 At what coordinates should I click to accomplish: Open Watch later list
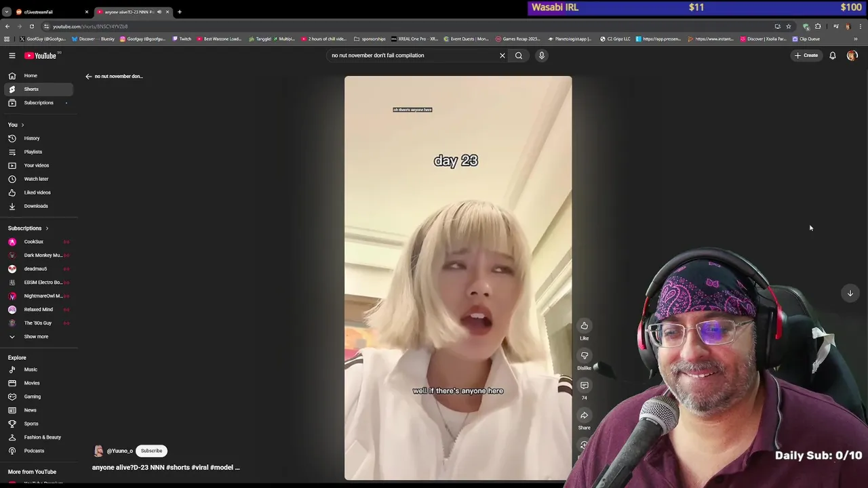39,179
